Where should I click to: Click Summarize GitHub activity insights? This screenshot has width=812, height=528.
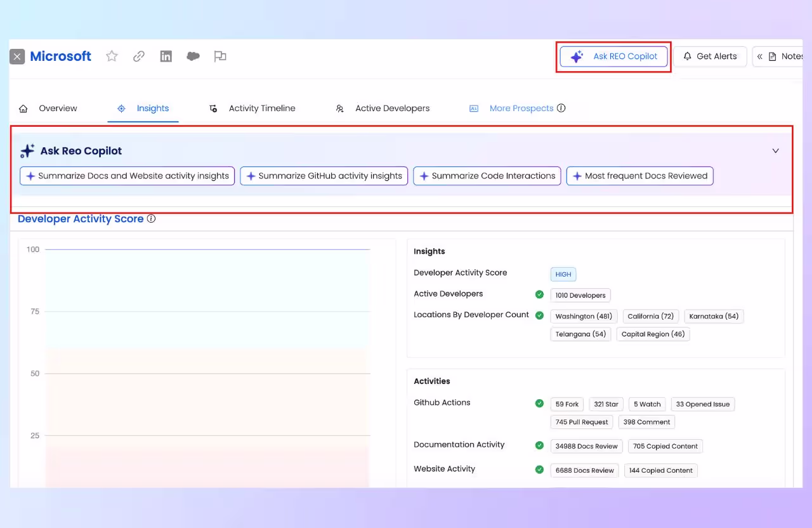click(x=324, y=176)
